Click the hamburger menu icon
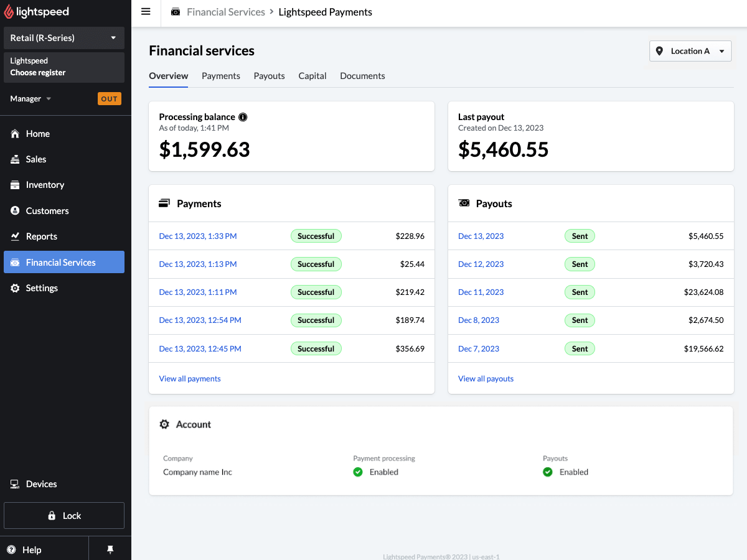The width and height of the screenshot is (747, 560). (146, 12)
